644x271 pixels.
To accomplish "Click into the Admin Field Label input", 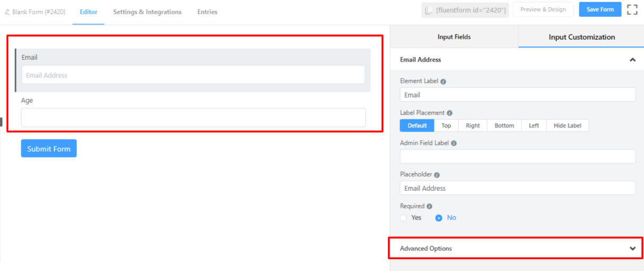I will click(x=517, y=156).
